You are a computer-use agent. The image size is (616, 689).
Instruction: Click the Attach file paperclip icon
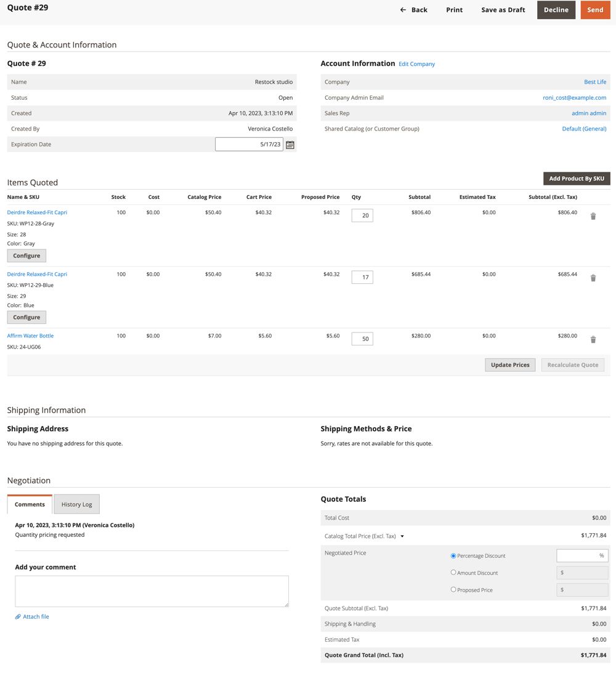tap(17, 616)
